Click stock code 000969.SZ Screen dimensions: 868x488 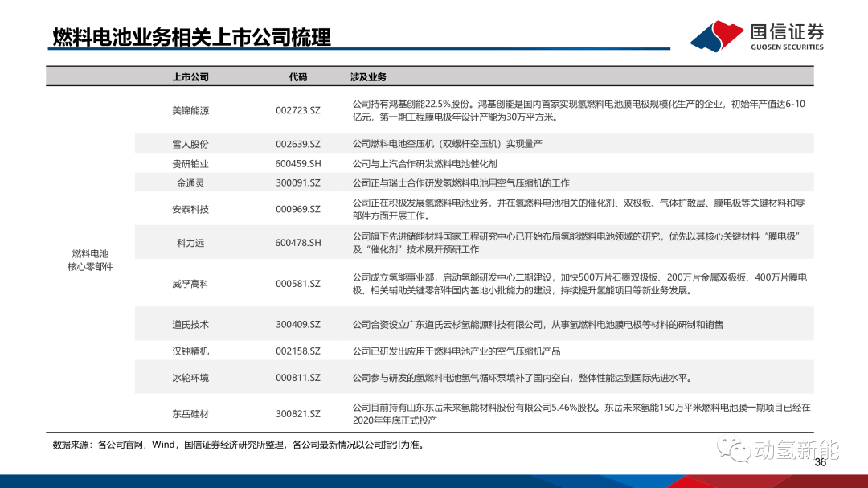tap(298, 209)
